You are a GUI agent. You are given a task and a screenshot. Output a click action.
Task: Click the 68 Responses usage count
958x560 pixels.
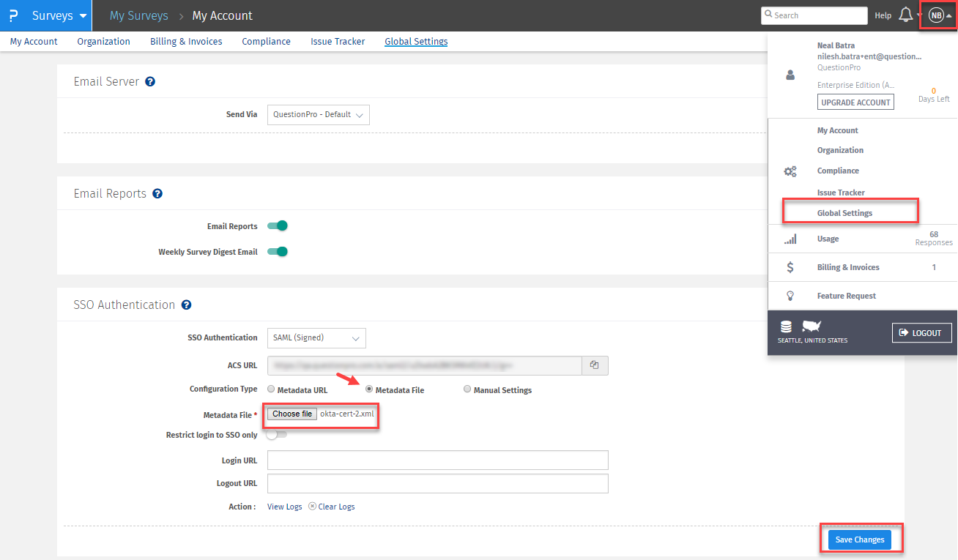point(934,239)
